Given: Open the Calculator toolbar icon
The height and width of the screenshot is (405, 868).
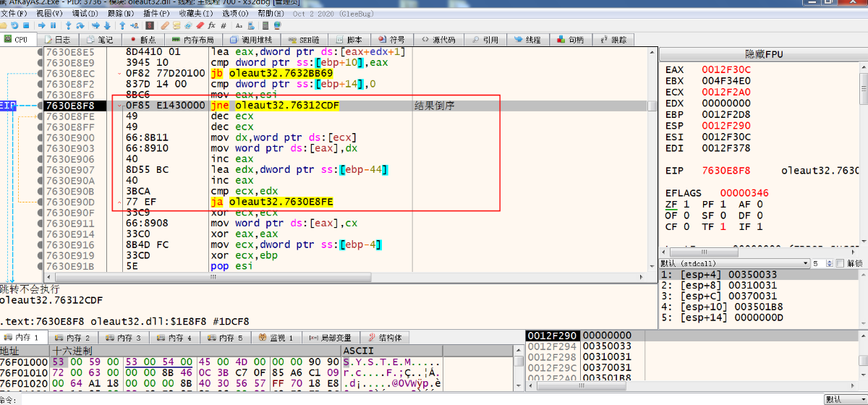Looking at the screenshot, I should (x=265, y=25).
